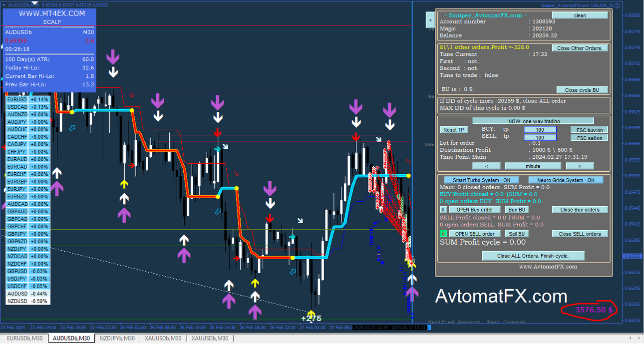Click the +275 label on chart
The width and height of the screenshot is (644, 344).
coord(312,319)
